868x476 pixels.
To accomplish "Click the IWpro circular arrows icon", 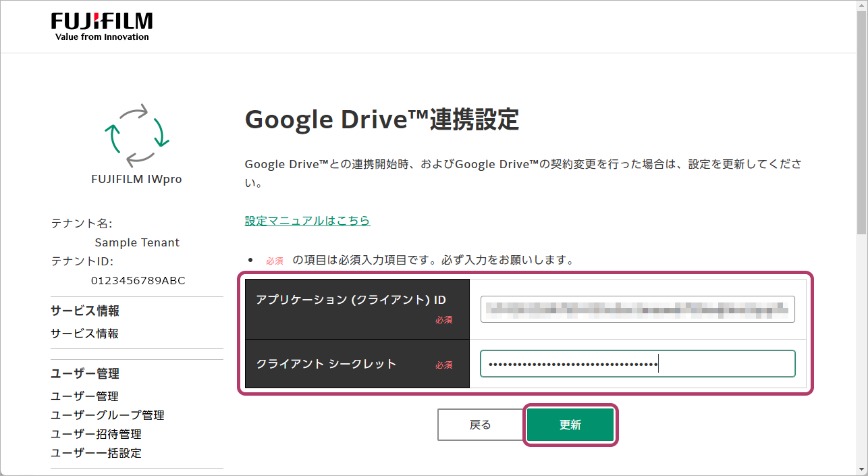I will 136,134.
